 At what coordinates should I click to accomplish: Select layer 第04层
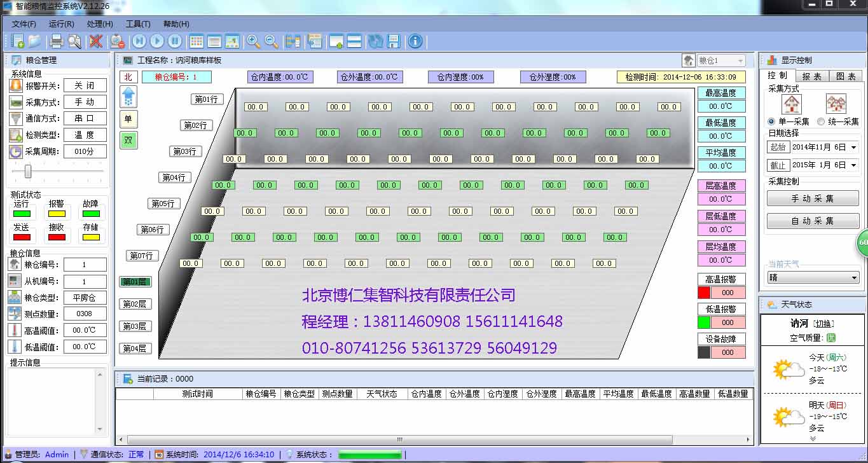(135, 349)
